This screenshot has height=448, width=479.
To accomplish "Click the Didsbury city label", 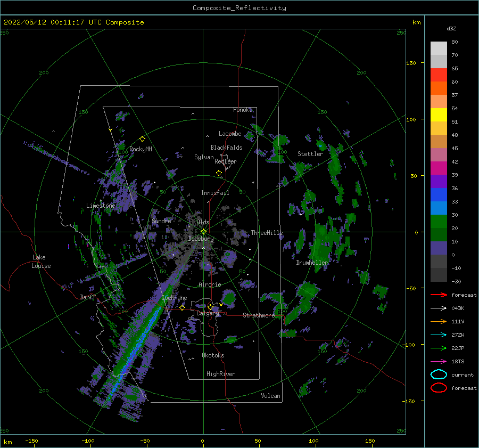I will pos(201,239).
